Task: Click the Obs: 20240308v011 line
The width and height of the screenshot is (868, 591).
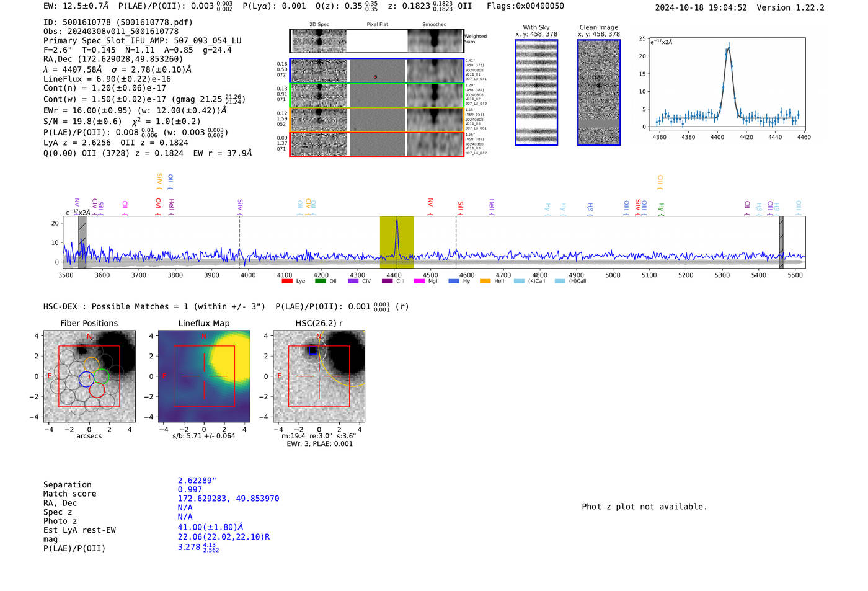Action: tap(111, 32)
